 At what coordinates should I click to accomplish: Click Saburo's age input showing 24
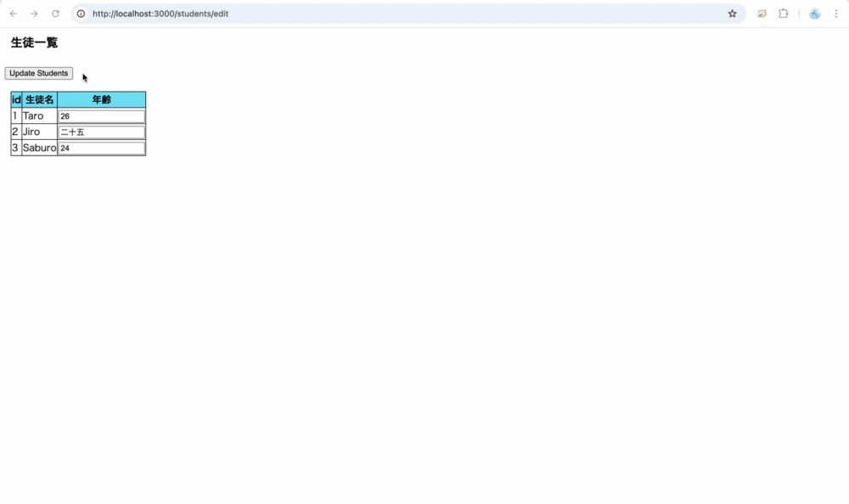pyautogui.click(x=100, y=148)
